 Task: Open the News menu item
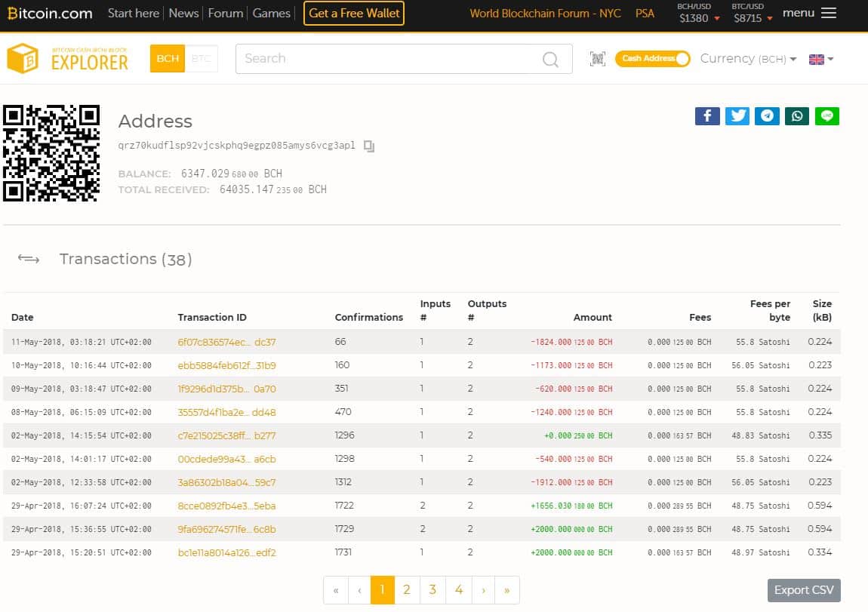point(183,13)
